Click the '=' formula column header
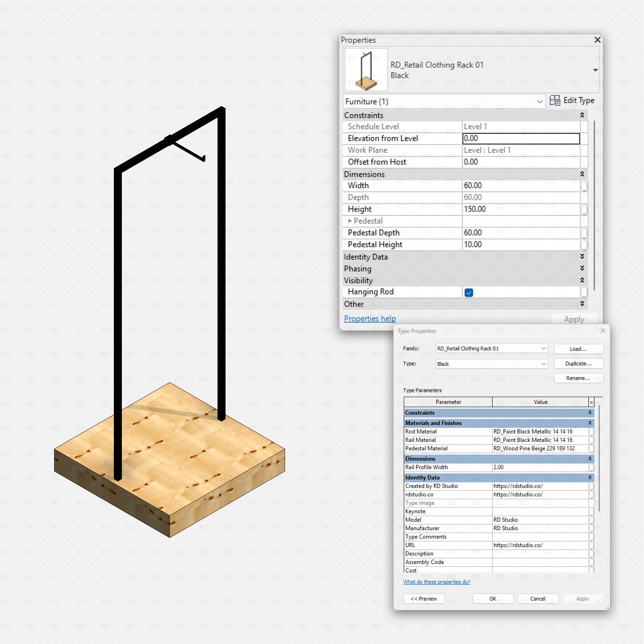 click(x=591, y=402)
